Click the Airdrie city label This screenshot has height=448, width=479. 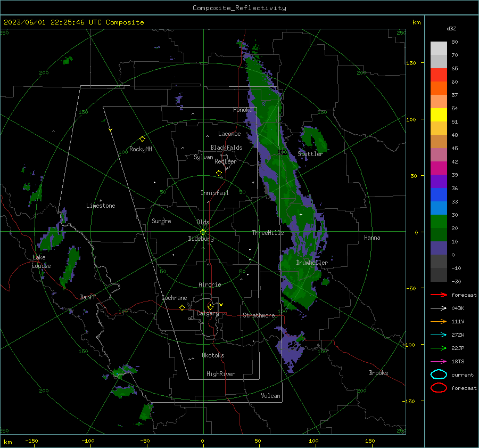tap(210, 284)
